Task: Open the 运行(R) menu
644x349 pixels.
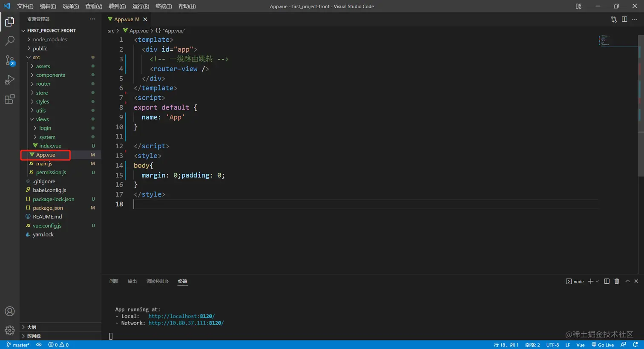Action: point(141,6)
